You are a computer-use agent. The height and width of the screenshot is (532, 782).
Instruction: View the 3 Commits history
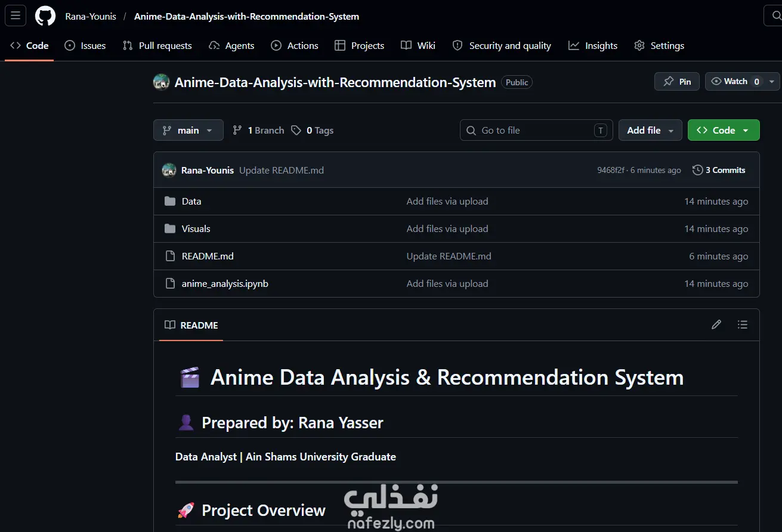(x=719, y=170)
